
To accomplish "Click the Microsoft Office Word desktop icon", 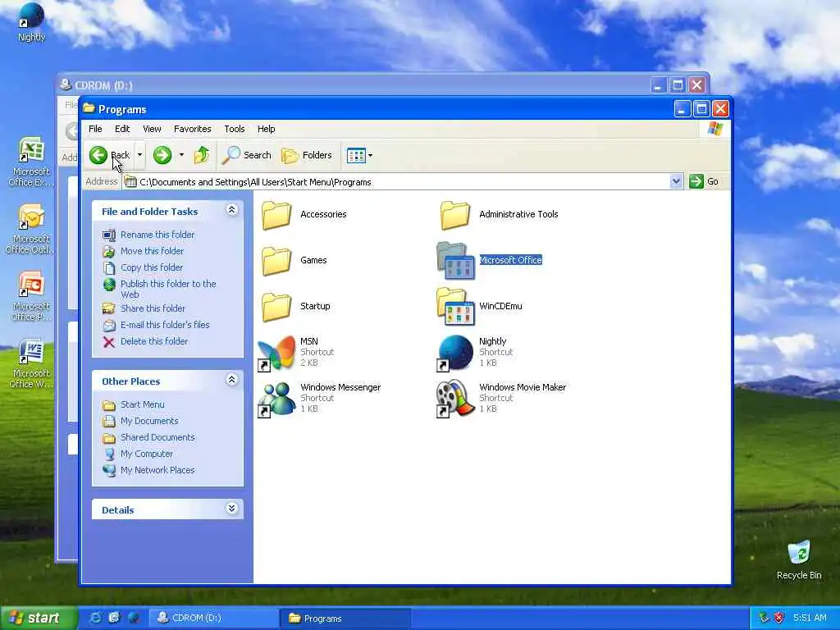I will pyautogui.click(x=31, y=351).
